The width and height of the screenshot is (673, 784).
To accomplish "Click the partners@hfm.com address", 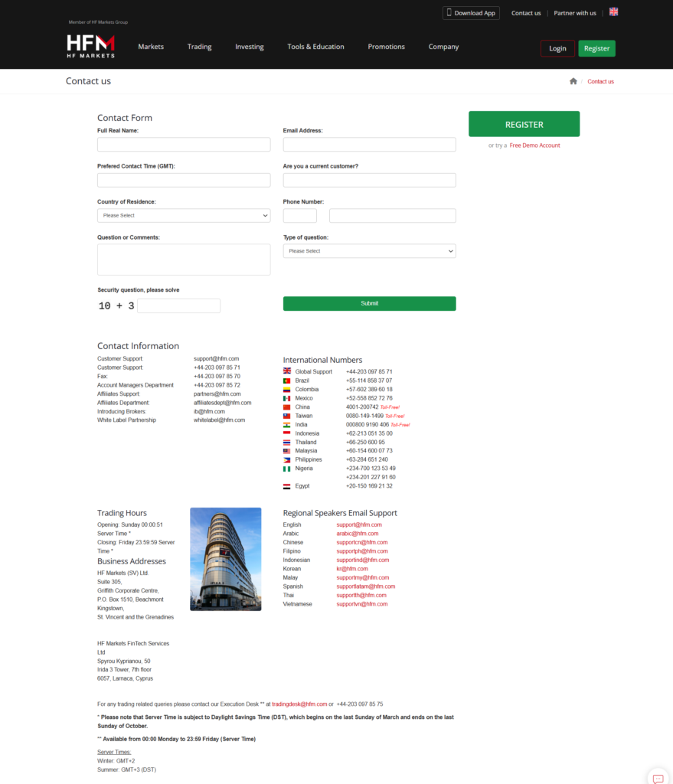I will click(x=217, y=394).
